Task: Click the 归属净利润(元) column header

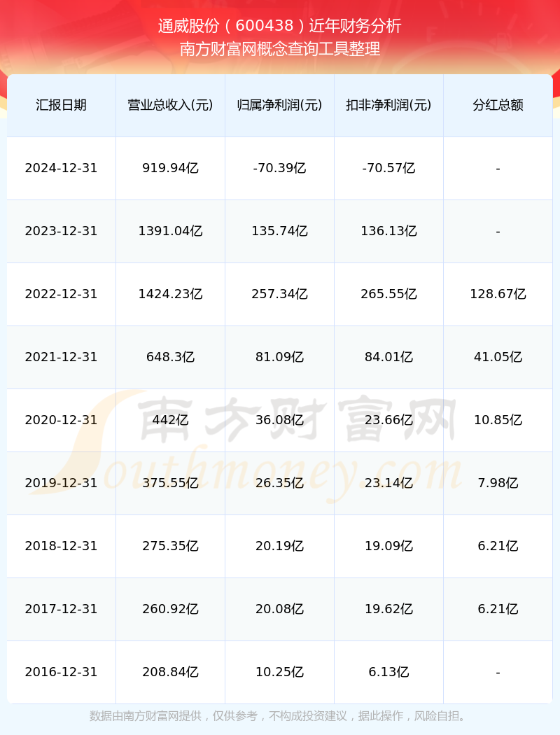Action: click(280, 105)
